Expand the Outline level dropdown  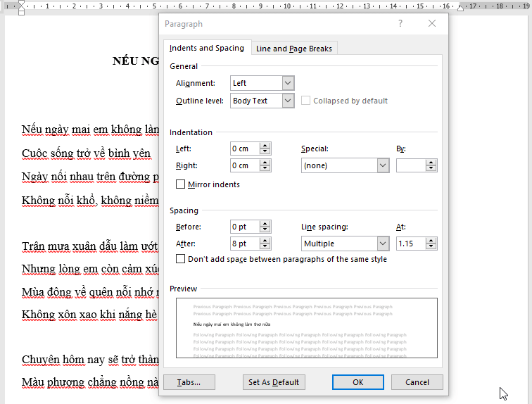point(288,101)
